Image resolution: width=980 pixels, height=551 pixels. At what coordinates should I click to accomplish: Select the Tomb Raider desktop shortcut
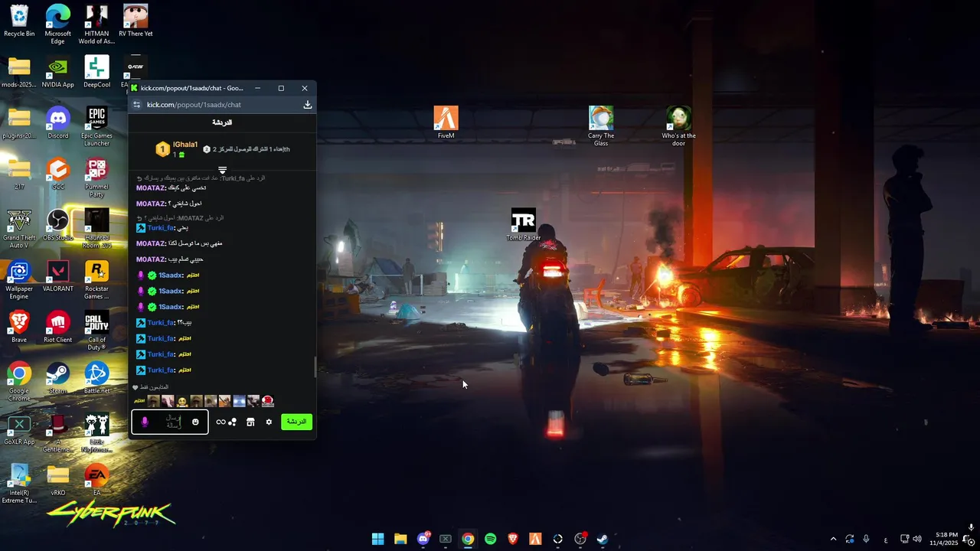523,225
